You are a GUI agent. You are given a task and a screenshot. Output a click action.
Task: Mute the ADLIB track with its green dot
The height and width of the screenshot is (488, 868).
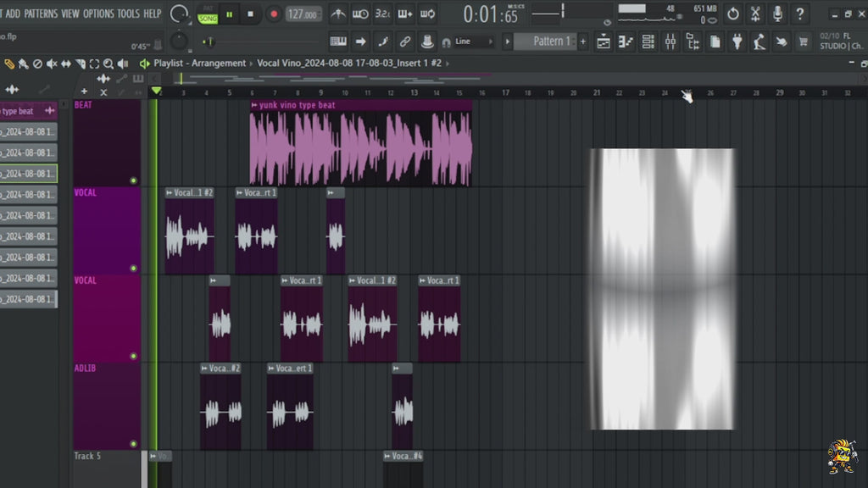(133, 443)
